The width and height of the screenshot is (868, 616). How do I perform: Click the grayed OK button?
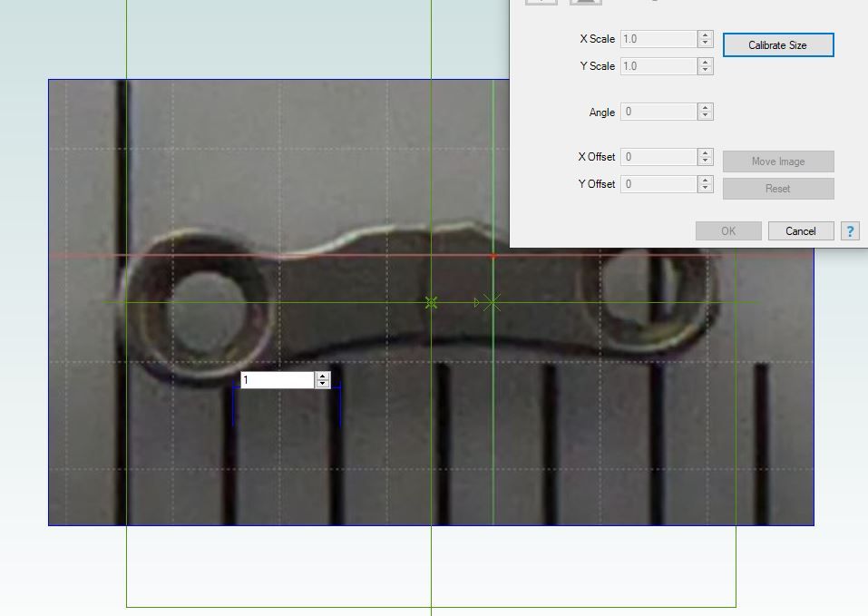click(x=728, y=230)
